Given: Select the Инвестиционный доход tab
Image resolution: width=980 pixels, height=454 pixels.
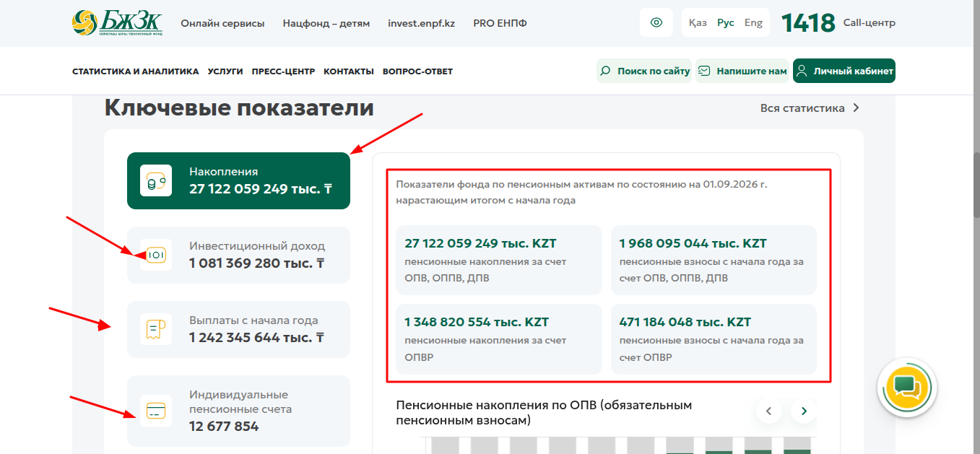Looking at the screenshot, I should pos(238,255).
